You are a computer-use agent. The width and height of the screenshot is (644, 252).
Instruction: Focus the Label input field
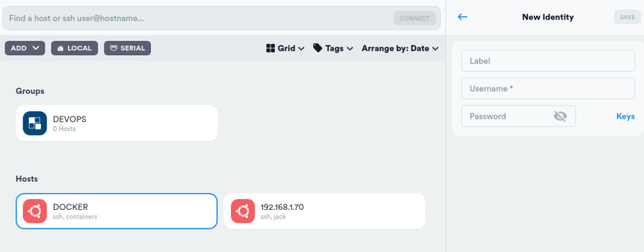(548, 61)
